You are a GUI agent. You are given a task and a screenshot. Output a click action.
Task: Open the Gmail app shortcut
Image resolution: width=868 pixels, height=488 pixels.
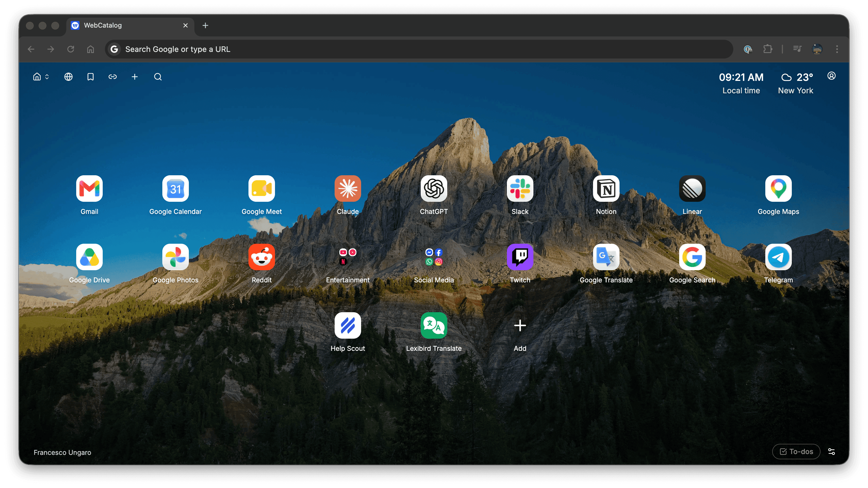click(89, 189)
